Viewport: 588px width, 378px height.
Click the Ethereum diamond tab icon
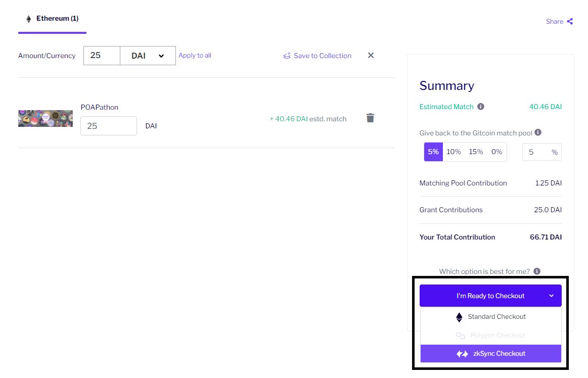pos(28,19)
